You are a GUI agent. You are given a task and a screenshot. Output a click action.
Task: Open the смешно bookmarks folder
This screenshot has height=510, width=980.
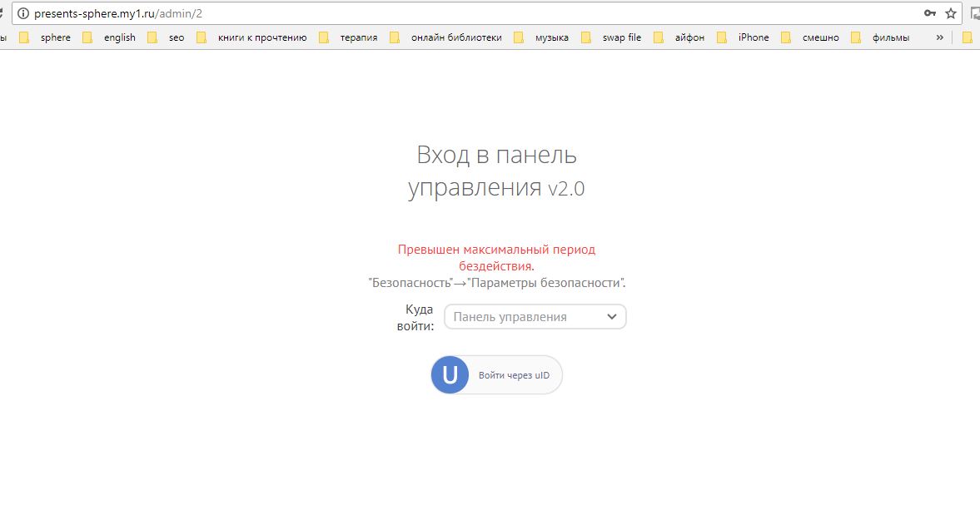tap(811, 37)
